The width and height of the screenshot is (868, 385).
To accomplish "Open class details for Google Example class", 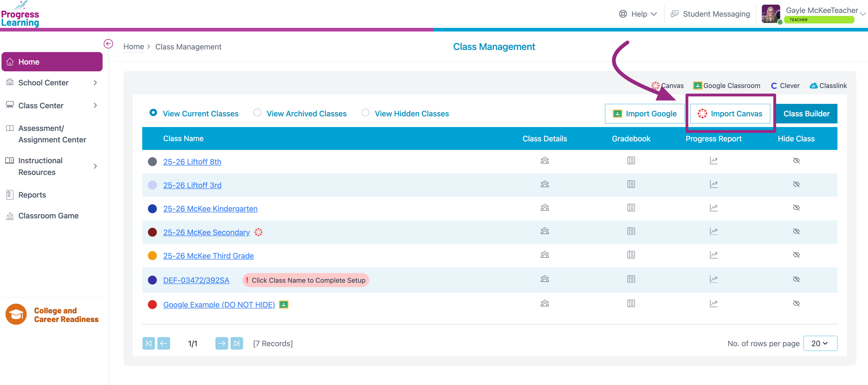I will coord(545,304).
